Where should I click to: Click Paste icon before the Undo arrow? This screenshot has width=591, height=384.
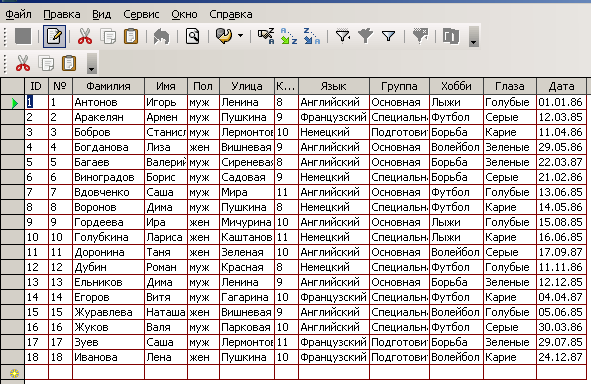[131, 37]
